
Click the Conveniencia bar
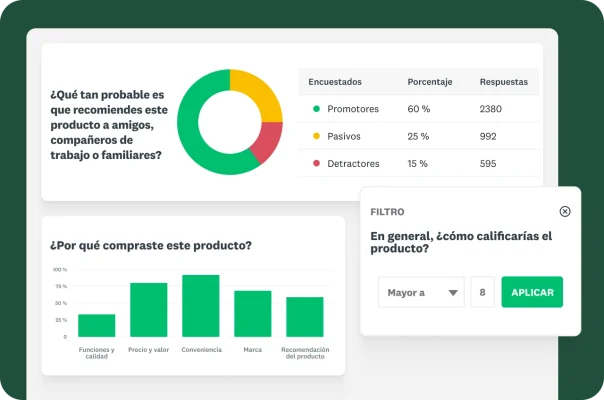click(x=201, y=306)
